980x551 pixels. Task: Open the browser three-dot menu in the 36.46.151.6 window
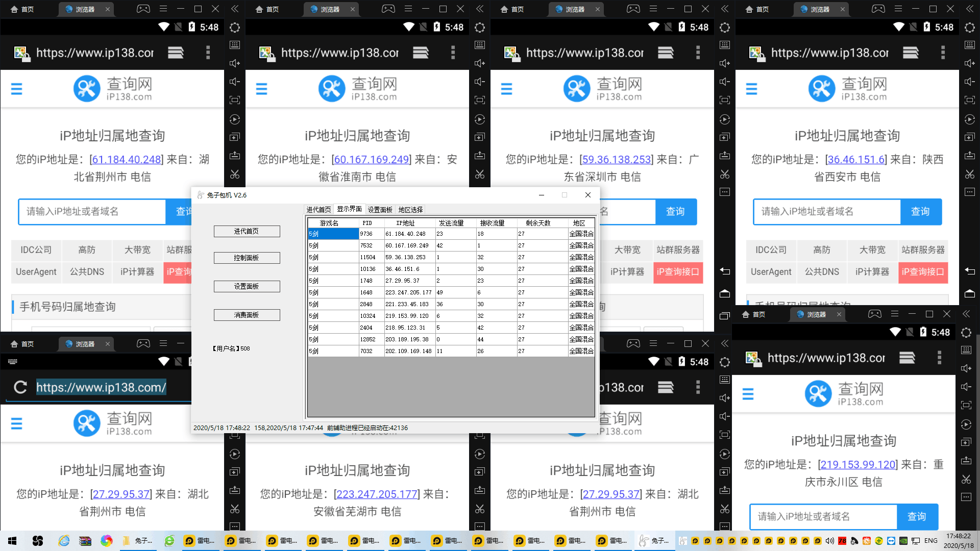(x=943, y=52)
